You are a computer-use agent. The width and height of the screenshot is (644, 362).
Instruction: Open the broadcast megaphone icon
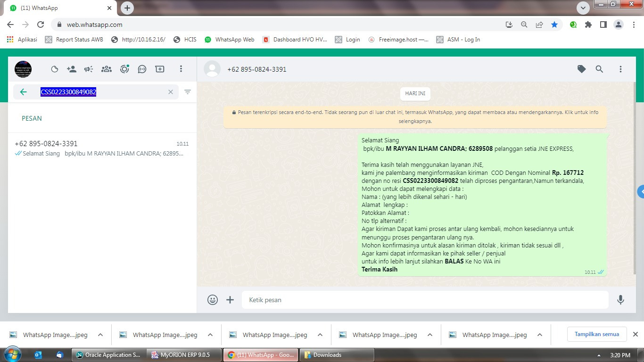click(x=89, y=69)
